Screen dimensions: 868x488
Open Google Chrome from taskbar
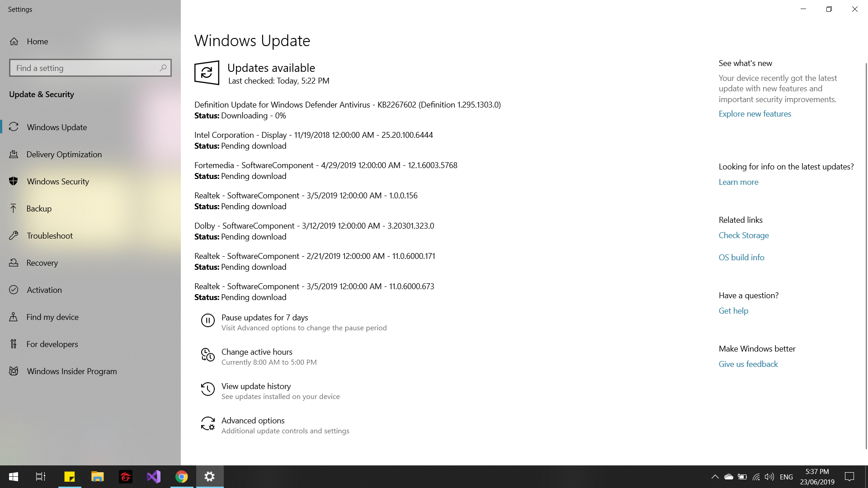coord(182,477)
